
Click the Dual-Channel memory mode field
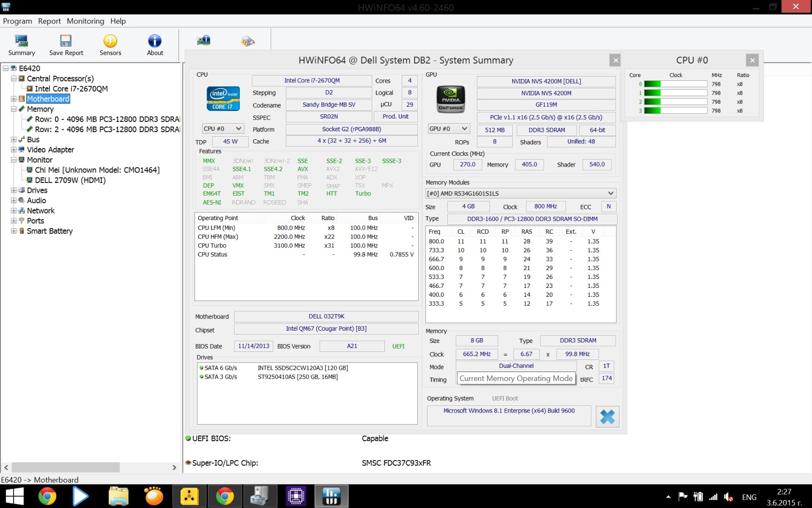coord(516,366)
